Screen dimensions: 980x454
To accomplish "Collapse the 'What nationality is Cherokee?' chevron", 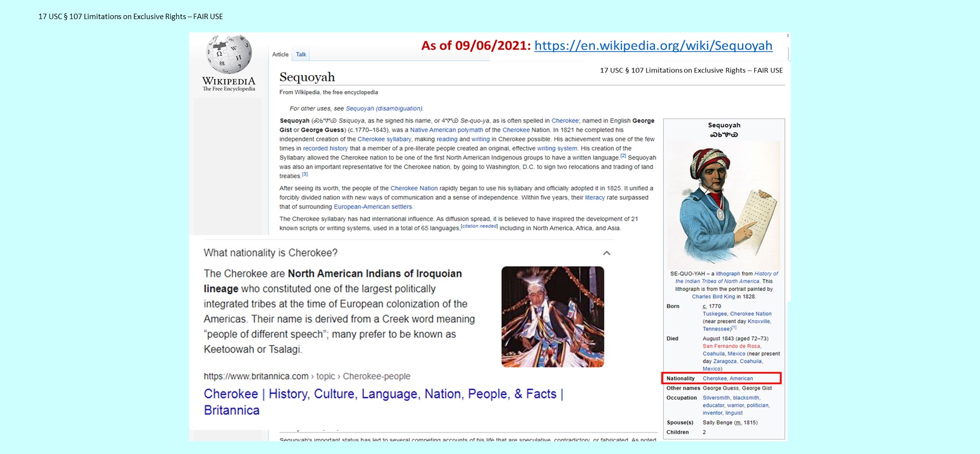I will [607, 253].
